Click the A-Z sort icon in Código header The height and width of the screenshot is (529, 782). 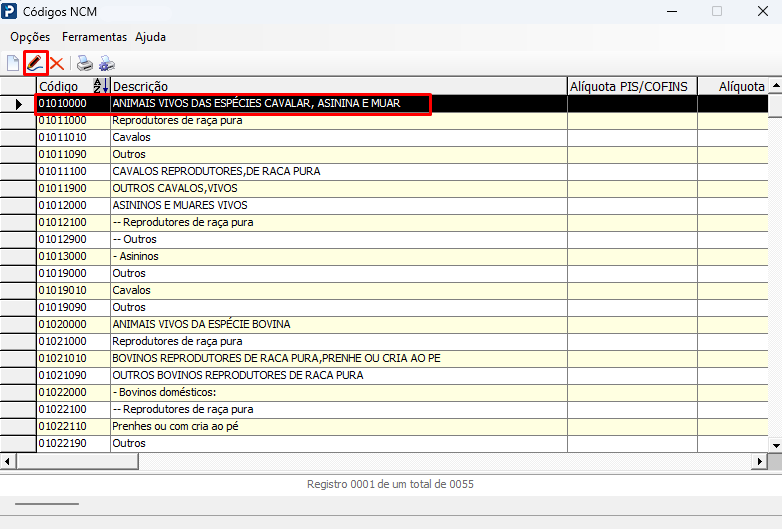click(101, 86)
